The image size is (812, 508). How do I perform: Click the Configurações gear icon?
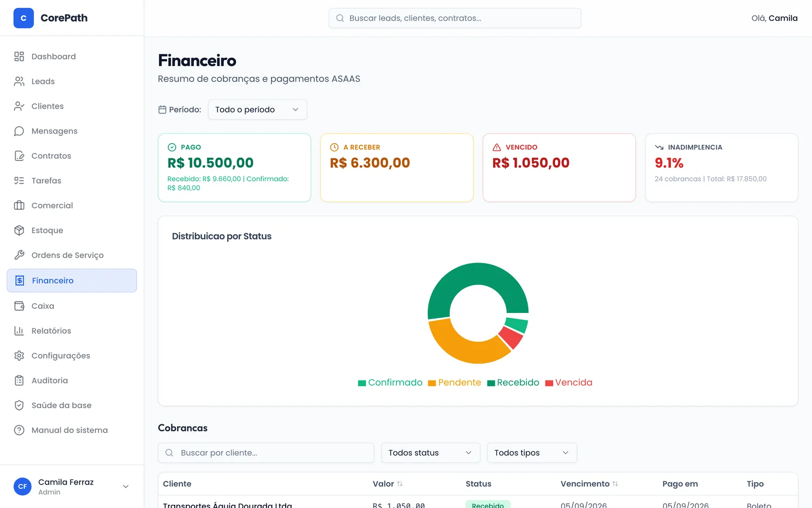click(19, 356)
